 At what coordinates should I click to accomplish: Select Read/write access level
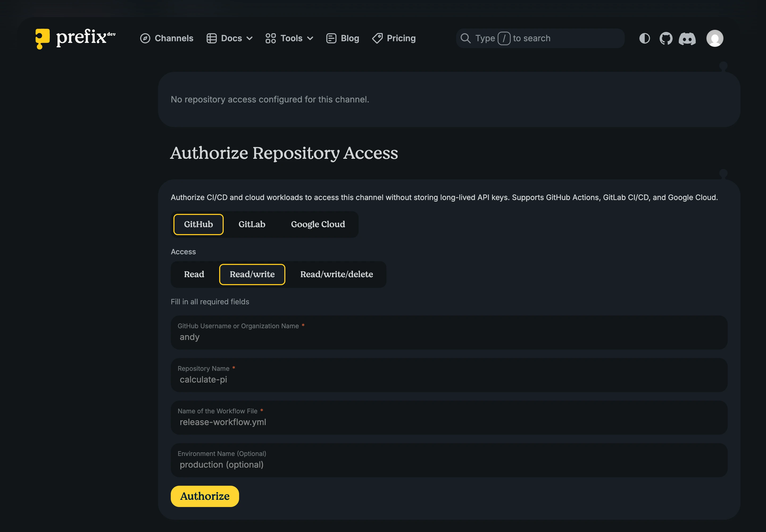(x=252, y=274)
